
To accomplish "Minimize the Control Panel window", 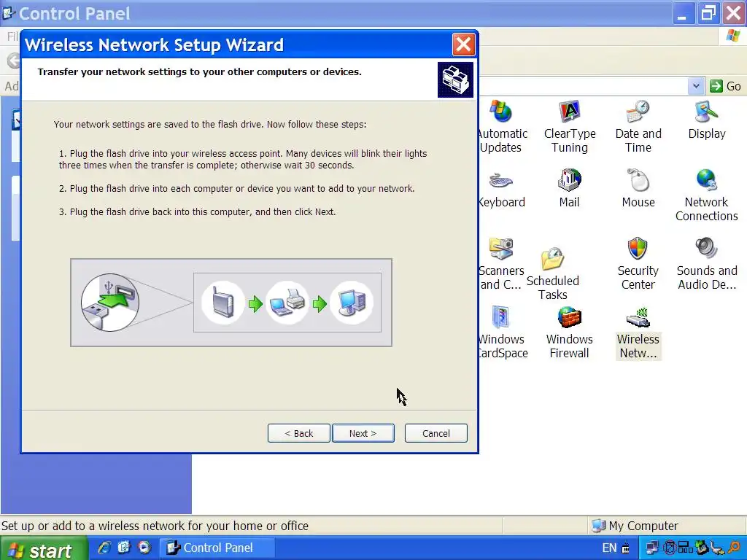I will (684, 13).
